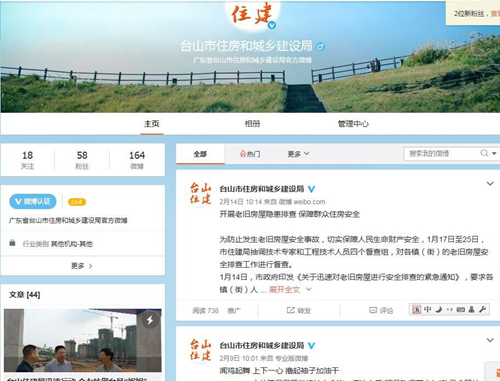Click the 行业类别 briefcase icon
This screenshot has height=381, width=500.
[x=12, y=242]
